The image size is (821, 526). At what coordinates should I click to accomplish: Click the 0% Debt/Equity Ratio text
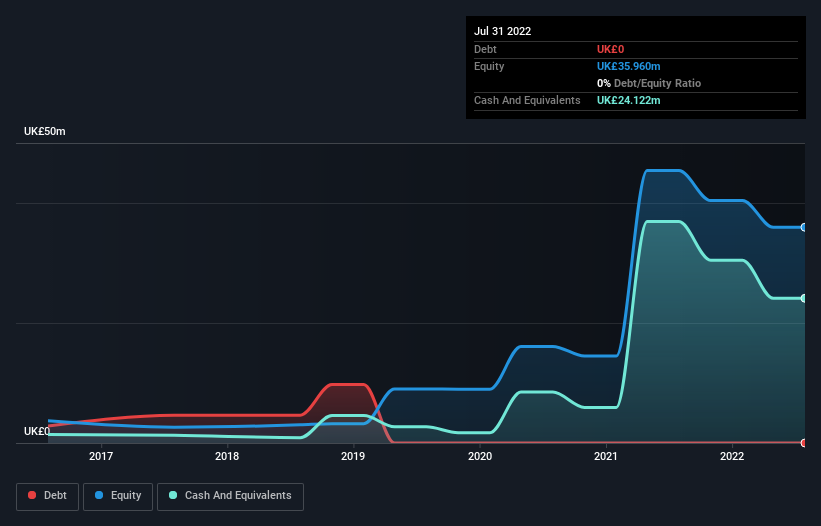[649, 83]
